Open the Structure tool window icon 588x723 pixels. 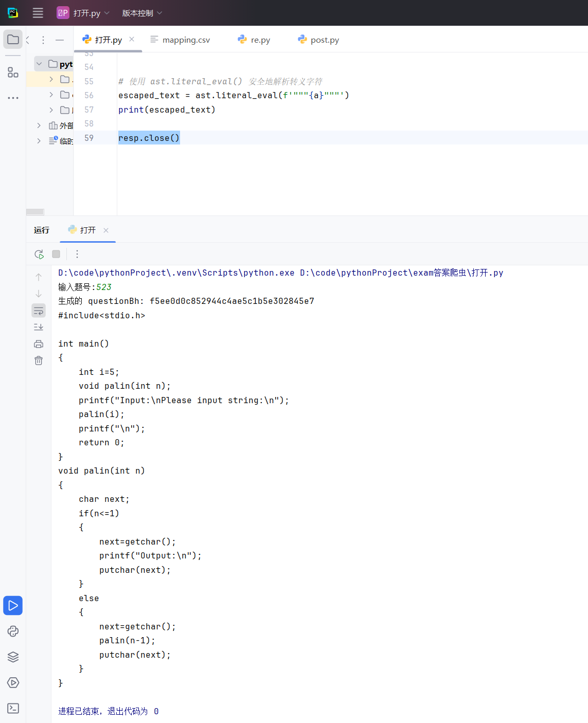(x=13, y=73)
